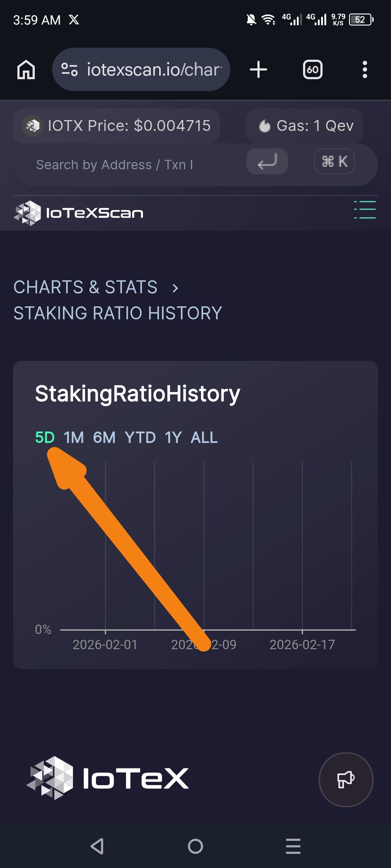The image size is (391, 868).
Task: Go to CHARTS & STATS breadcrumb
Action: (85, 287)
